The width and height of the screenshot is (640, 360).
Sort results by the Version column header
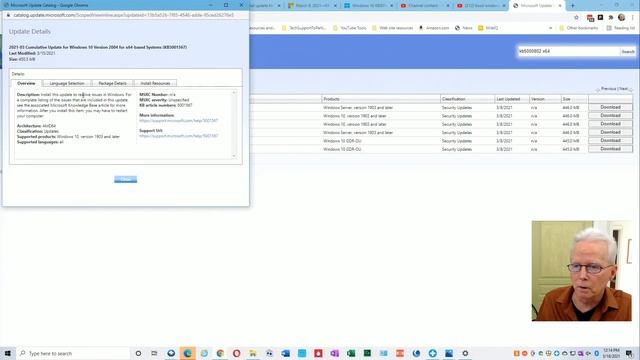pyautogui.click(x=545, y=99)
